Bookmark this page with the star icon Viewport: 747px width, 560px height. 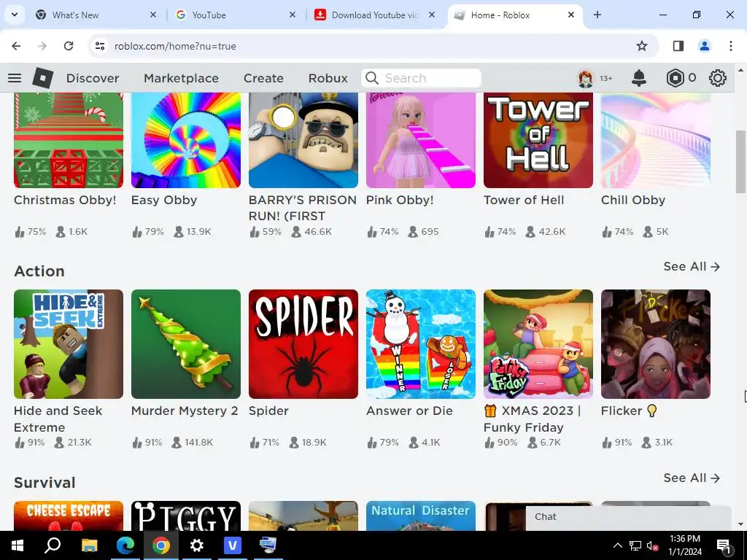click(x=642, y=46)
